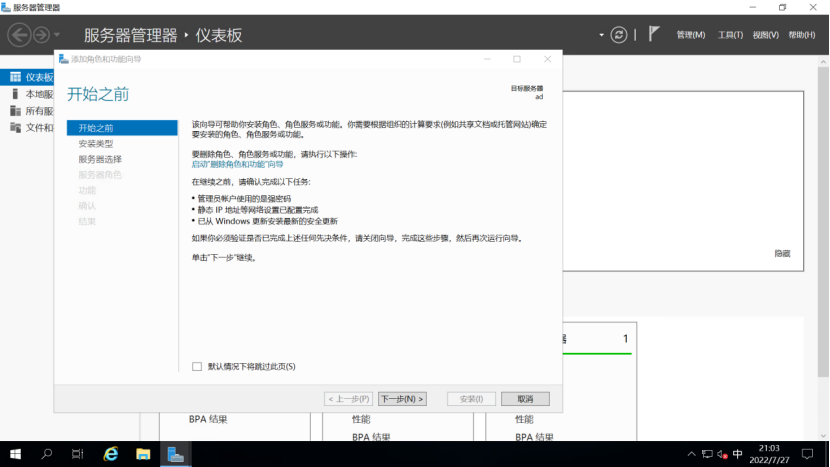Image resolution: width=830 pixels, height=467 pixels.
Task: Open the 帮助(H) menu
Action: [801, 35]
